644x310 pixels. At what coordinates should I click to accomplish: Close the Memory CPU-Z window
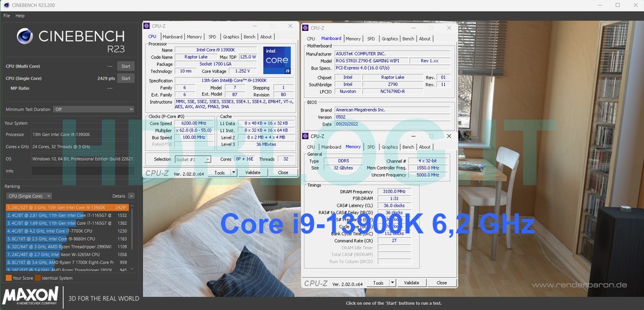[x=449, y=136]
